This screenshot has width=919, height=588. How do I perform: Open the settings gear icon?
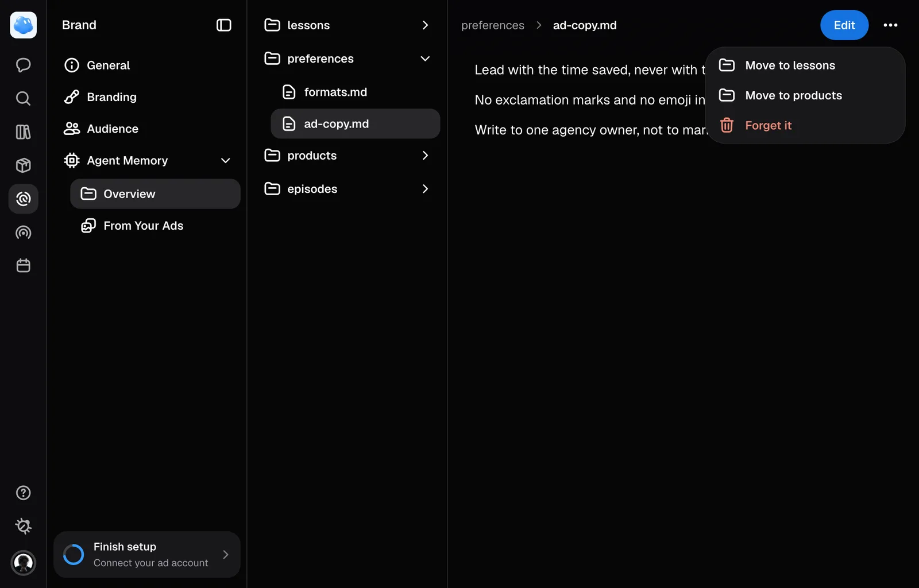[x=24, y=526]
